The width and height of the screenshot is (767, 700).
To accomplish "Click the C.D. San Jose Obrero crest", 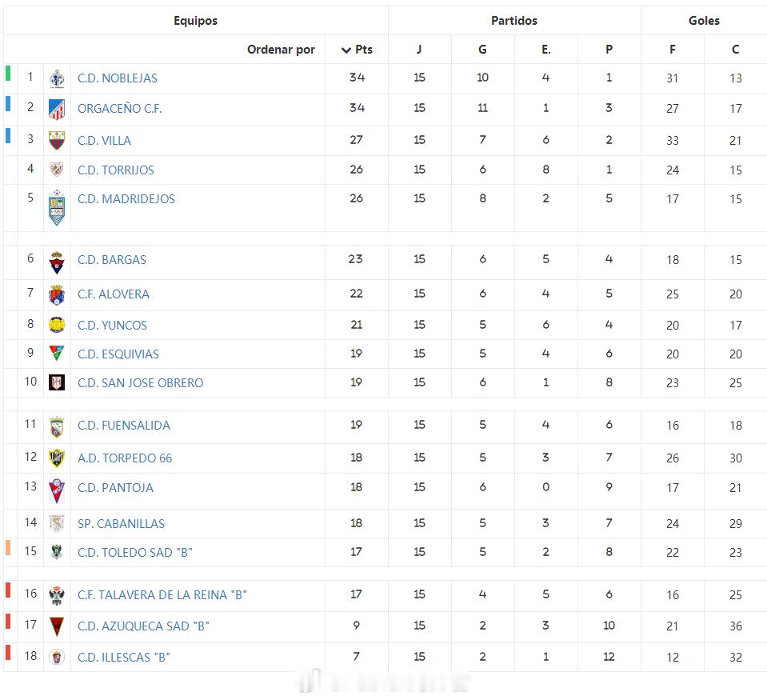I will pyautogui.click(x=57, y=382).
